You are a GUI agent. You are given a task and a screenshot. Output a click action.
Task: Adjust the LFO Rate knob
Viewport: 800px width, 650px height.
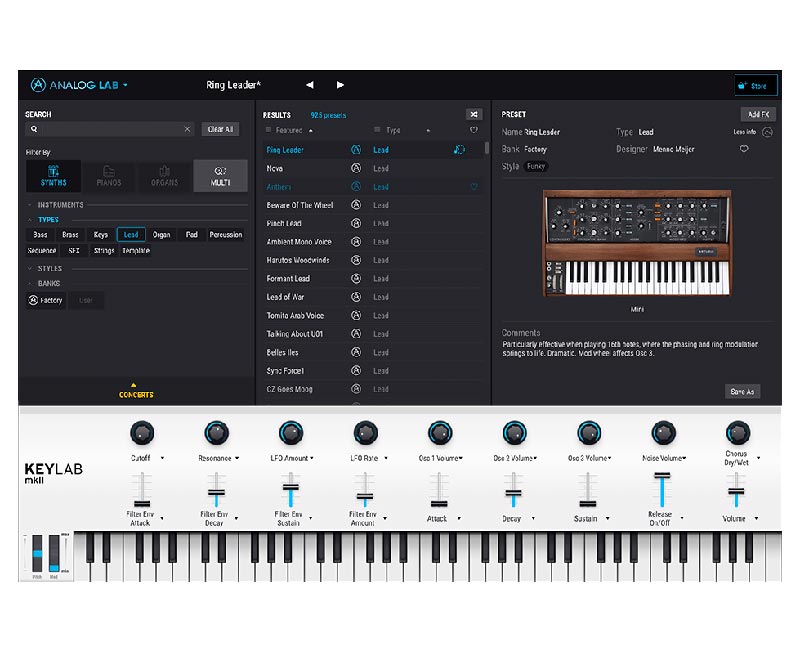tap(365, 433)
